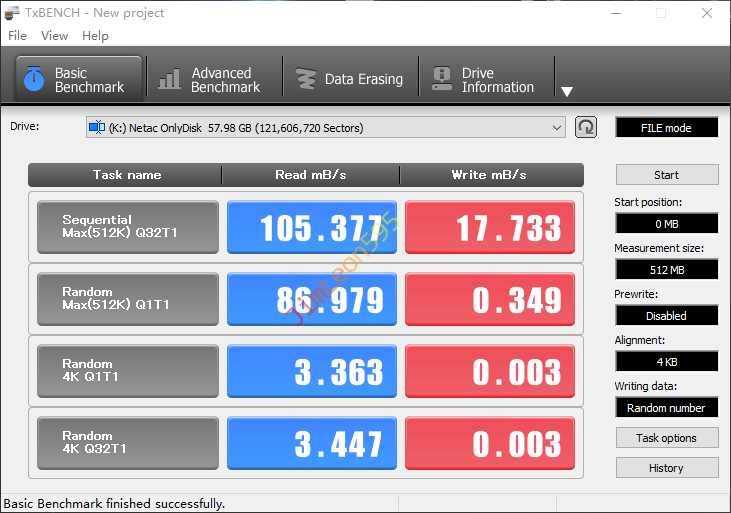Click the Drive Information disk icon
Viewport: 731px width, 513px height.
[x=441, y=79]
